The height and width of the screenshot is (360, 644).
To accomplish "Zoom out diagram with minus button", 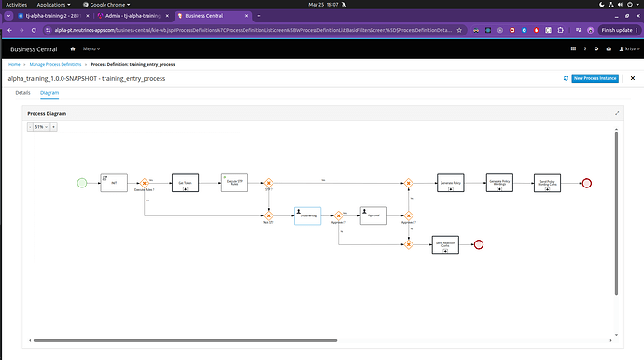I will 30,127.
